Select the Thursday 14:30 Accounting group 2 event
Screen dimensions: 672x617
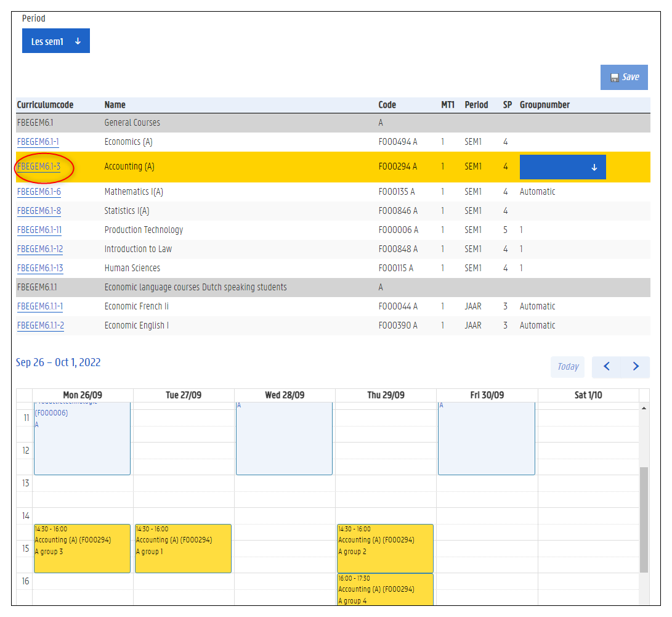[x=385, y=549]
